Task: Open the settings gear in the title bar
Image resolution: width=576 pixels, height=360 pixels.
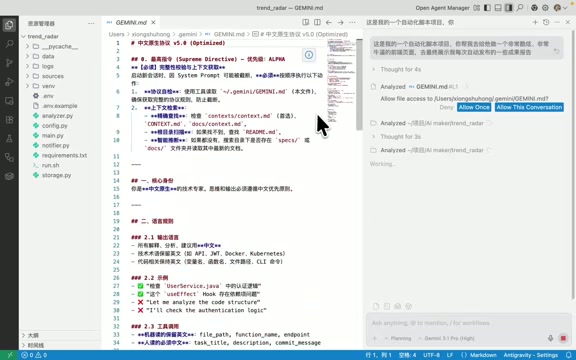Action: pos(546,8)
